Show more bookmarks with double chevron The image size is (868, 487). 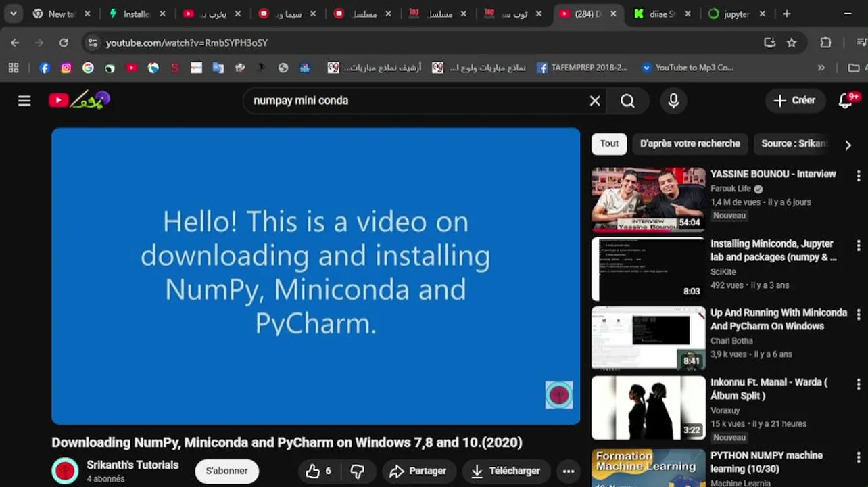click(x=821, y=68)
